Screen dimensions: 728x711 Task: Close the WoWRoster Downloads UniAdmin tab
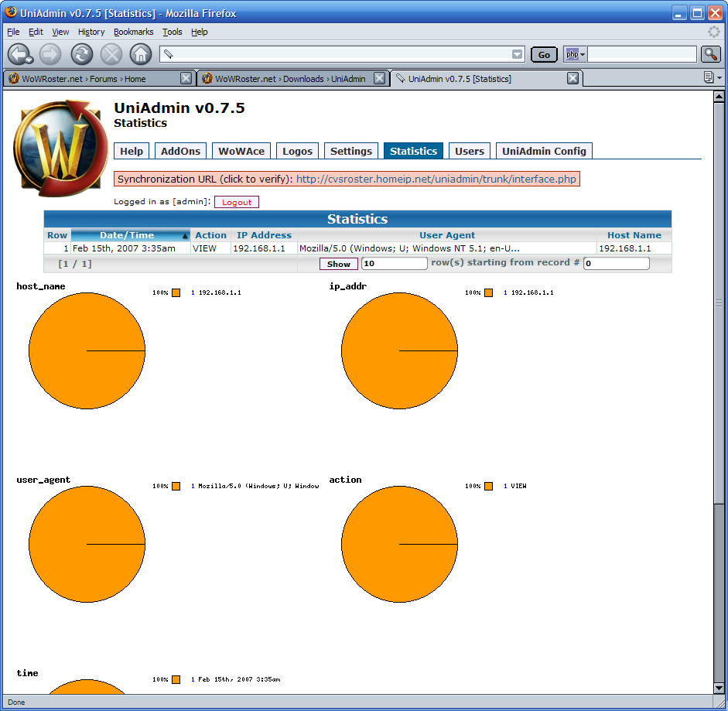pyautogui.click(x=379, y=78)
